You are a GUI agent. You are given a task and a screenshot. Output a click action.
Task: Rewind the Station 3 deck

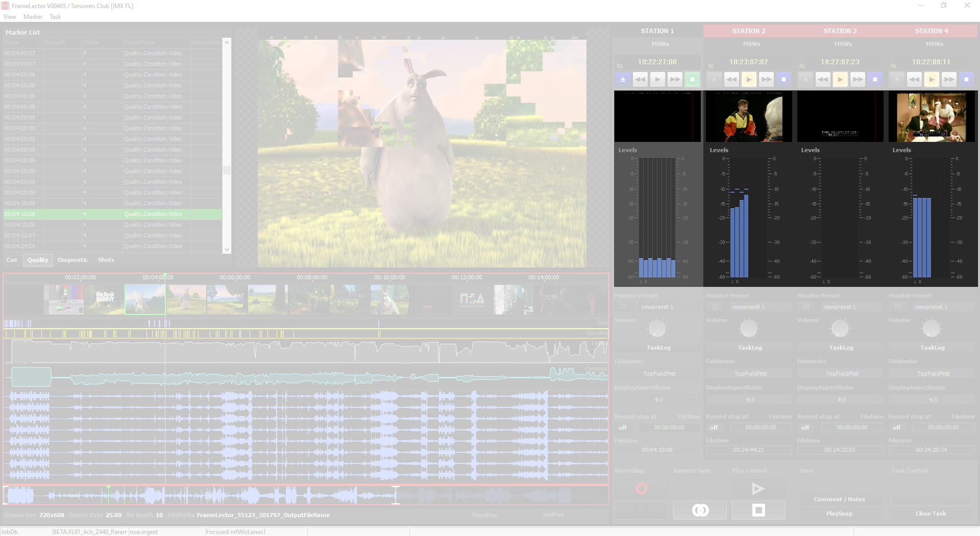click(x=823, y=79)
